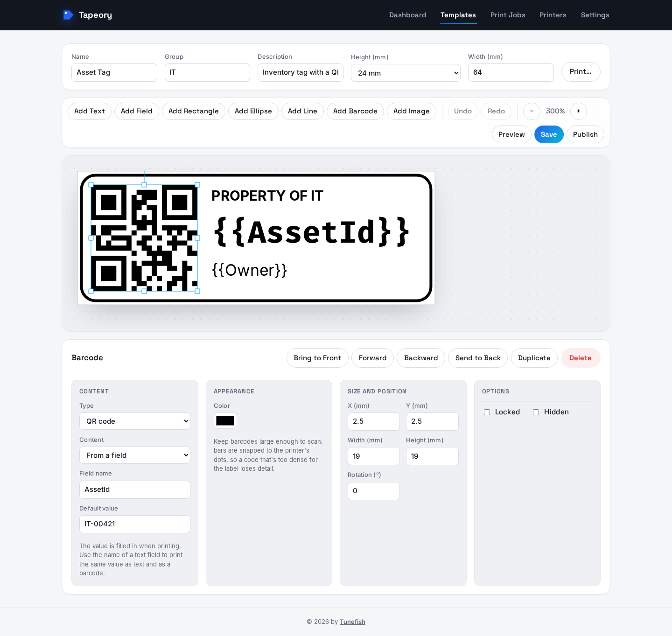Switch to Print Jobs
Viewport: 672px width, 636px height.
click(508, 15)
